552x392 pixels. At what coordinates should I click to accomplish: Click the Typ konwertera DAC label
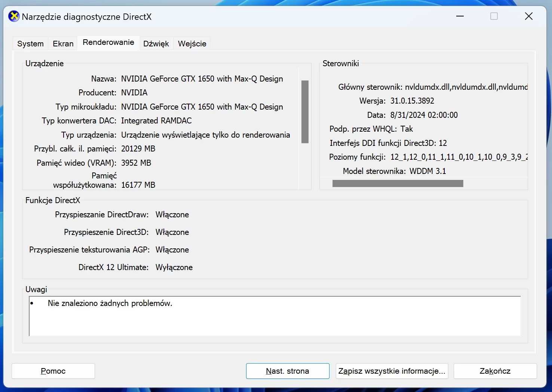point(79,121)
